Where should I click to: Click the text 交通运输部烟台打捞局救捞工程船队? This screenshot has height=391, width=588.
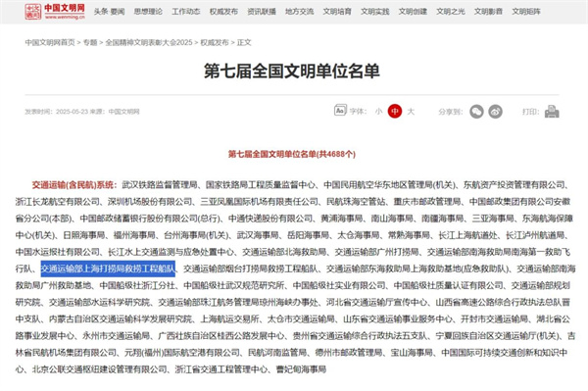(251, 269)
